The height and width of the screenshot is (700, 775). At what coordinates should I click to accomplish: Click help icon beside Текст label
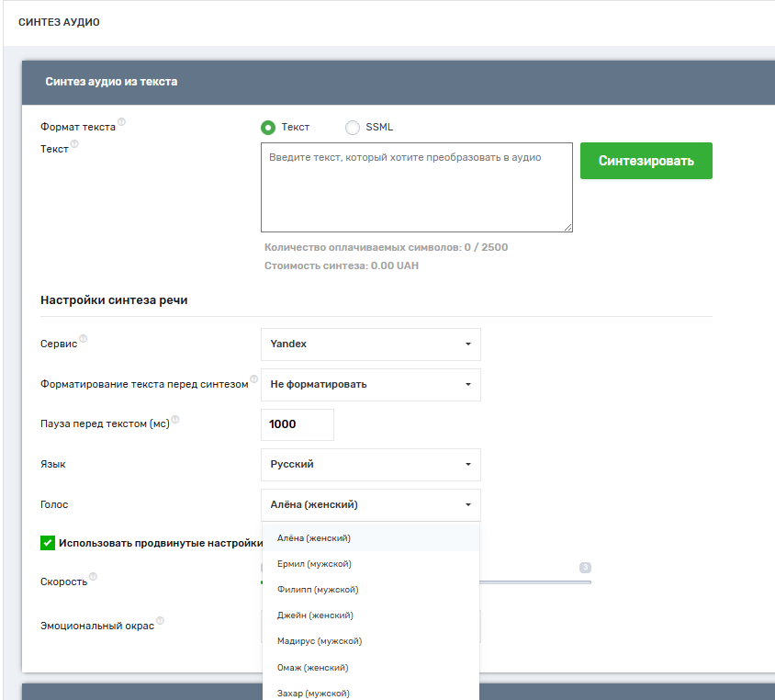click(74, 144)
